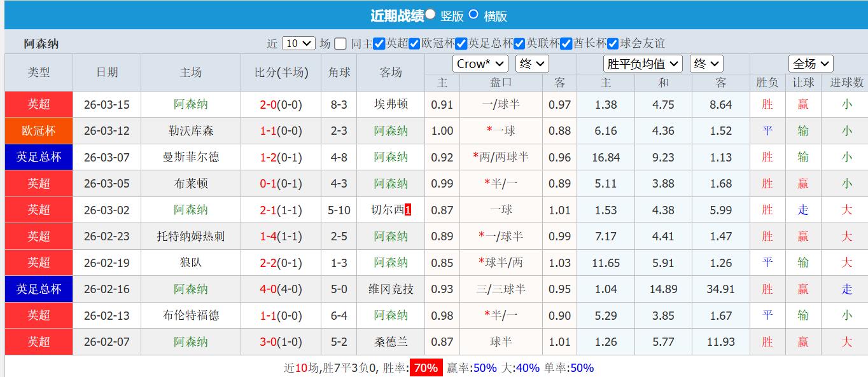Uncheck the 欧冠杯 competition filter

coord(414,45)
